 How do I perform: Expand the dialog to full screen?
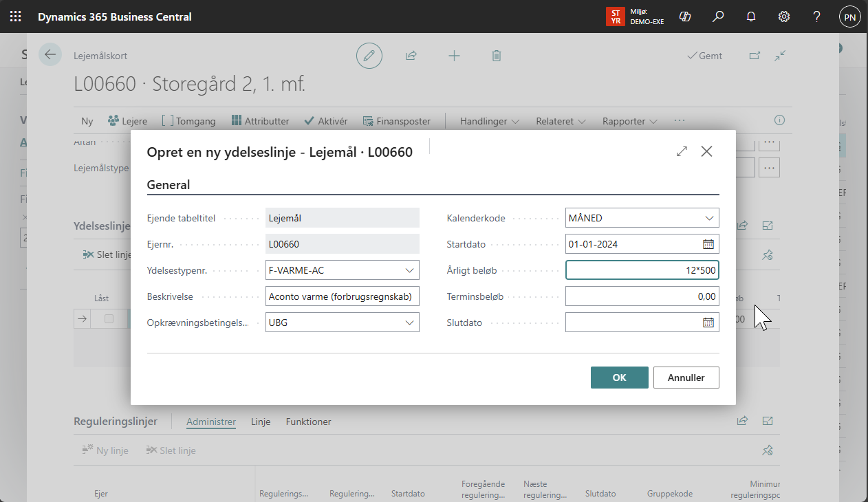(x=682, y=152)
